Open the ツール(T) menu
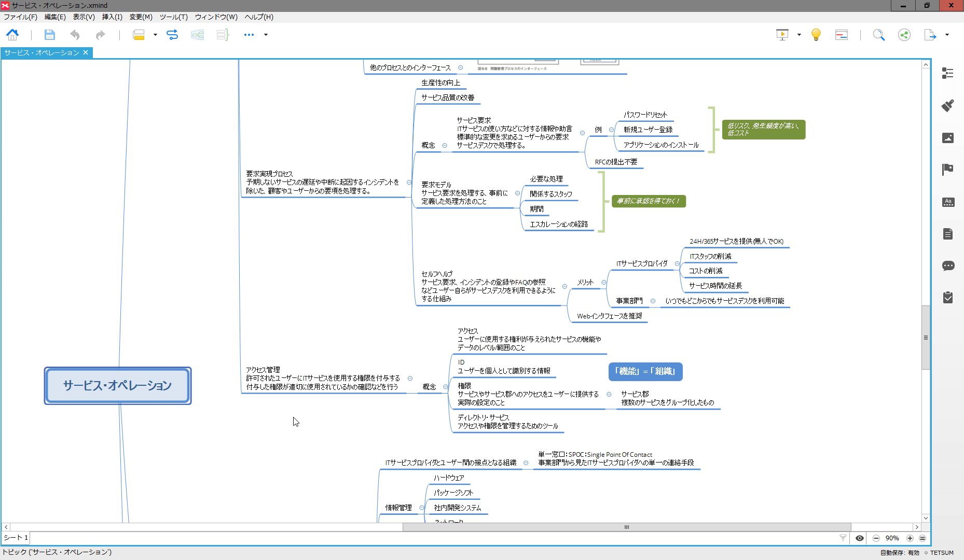Screen dimensions: 964x560 [173, 17]
